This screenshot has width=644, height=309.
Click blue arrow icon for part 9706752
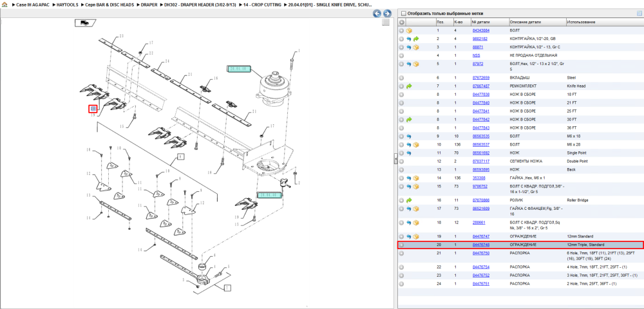[409, 186]
